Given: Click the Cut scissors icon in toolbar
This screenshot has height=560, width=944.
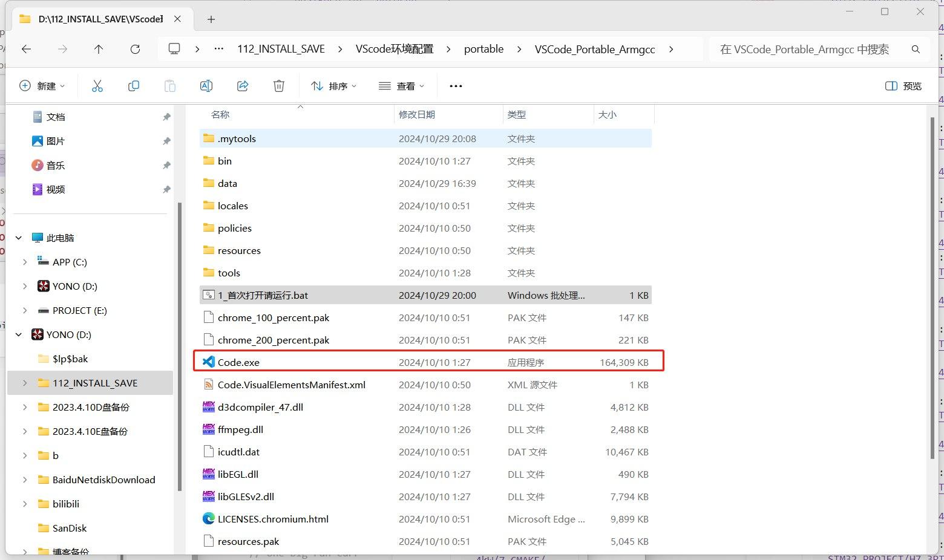Looking at the screenshot, I should click(97, 86).
